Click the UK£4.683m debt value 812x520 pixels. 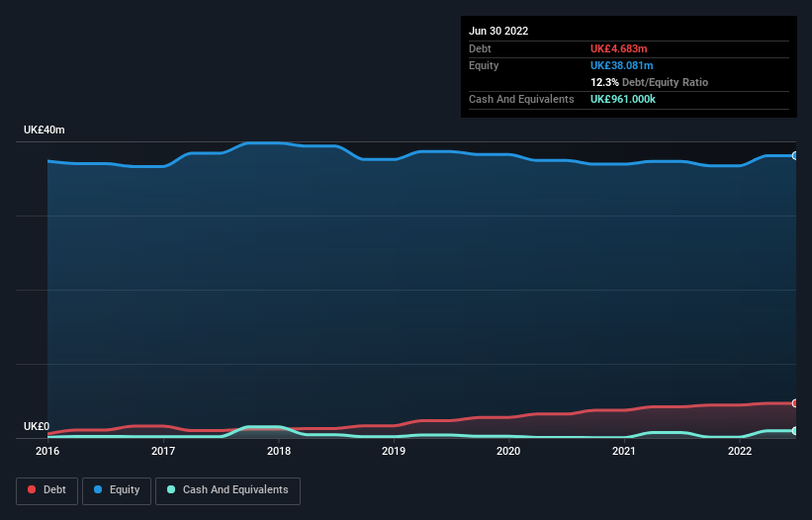click(619, 48)
